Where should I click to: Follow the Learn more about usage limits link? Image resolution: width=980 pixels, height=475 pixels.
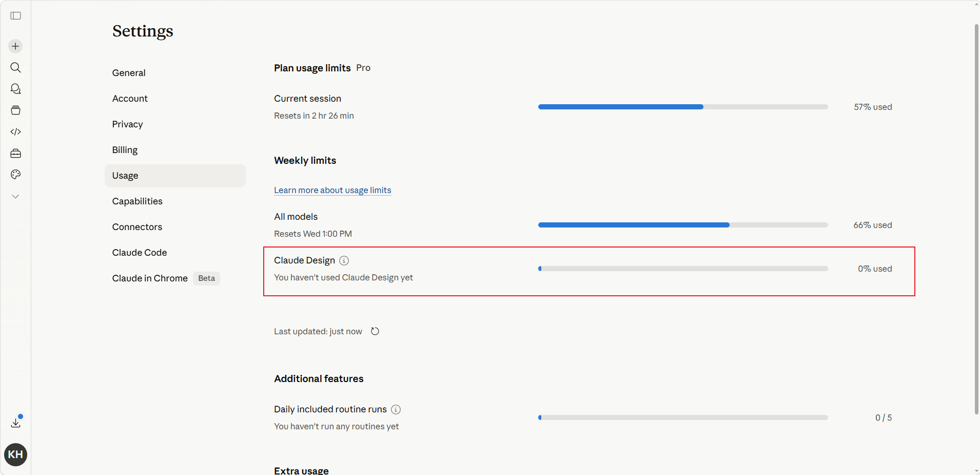click(332, 190)
